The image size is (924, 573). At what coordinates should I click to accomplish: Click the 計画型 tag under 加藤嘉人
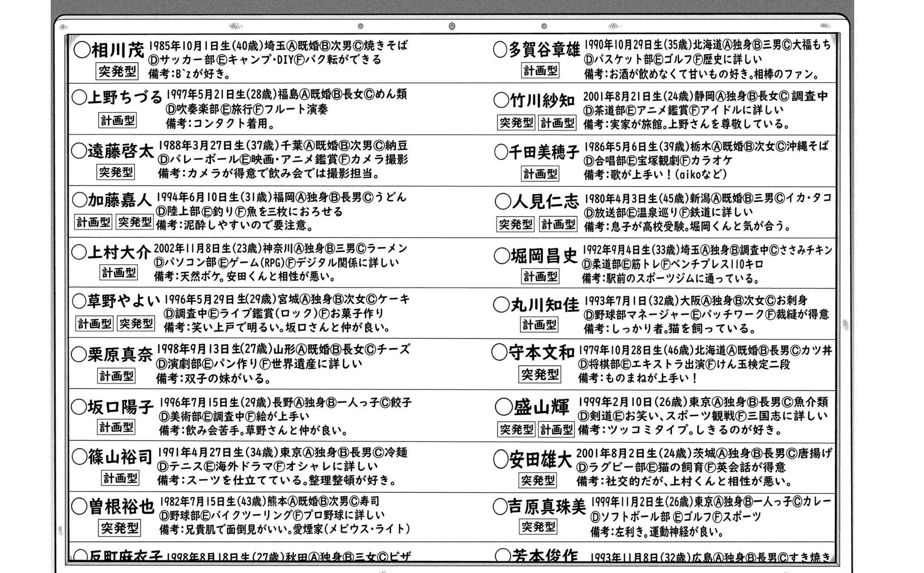93,222
